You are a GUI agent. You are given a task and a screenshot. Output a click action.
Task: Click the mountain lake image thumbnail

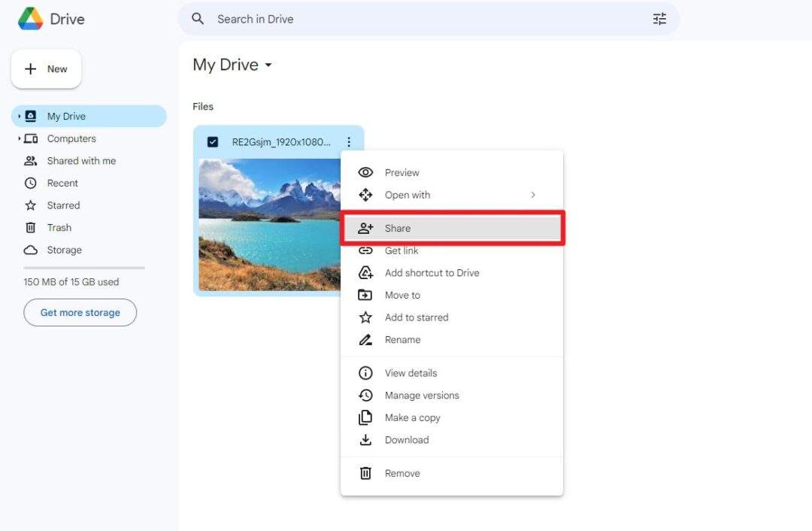tap(270, 224)
